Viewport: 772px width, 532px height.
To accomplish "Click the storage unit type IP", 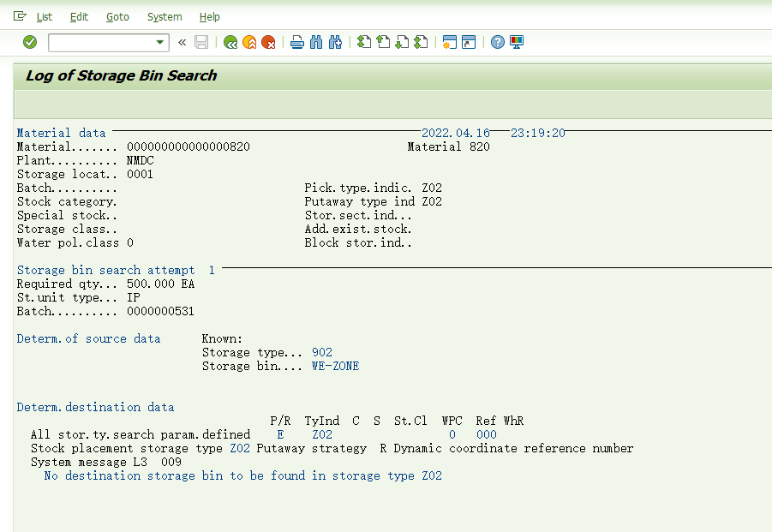I will coord(134,298).
